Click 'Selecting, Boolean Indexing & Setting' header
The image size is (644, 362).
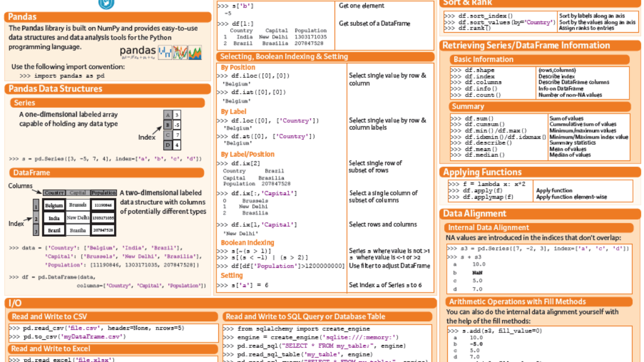(325, 57)
